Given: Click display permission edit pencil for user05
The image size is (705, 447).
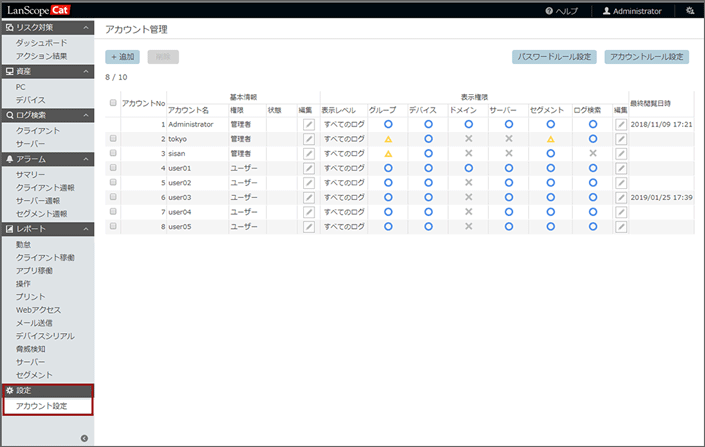Looking at the screenshot, I should [621, 227].
